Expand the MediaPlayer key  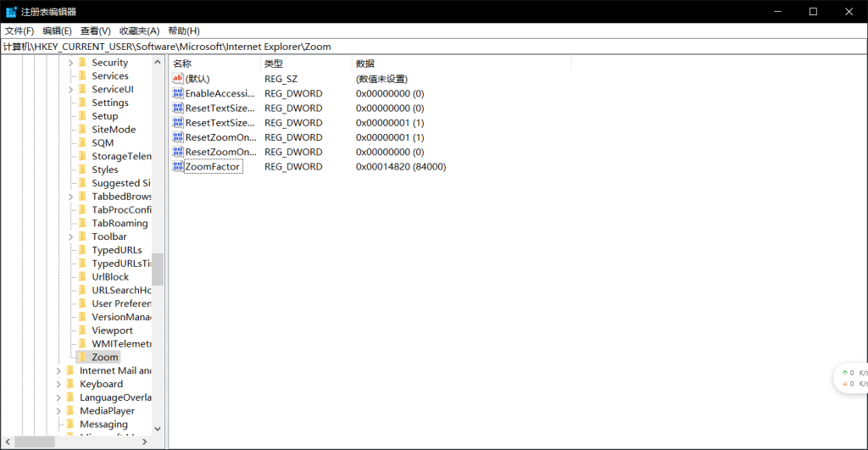[x=58, y=411]
